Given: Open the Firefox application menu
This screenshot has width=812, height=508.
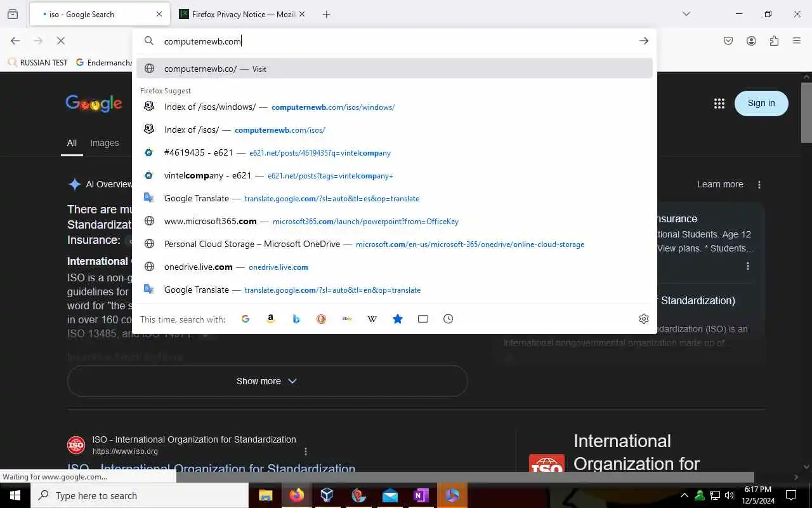Looking at the screenshot, I should coord(797,41).
